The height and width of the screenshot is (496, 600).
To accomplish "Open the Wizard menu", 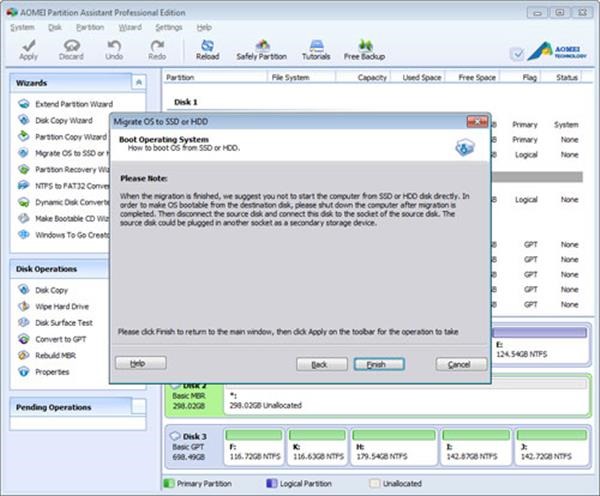I will pos(130,27).
